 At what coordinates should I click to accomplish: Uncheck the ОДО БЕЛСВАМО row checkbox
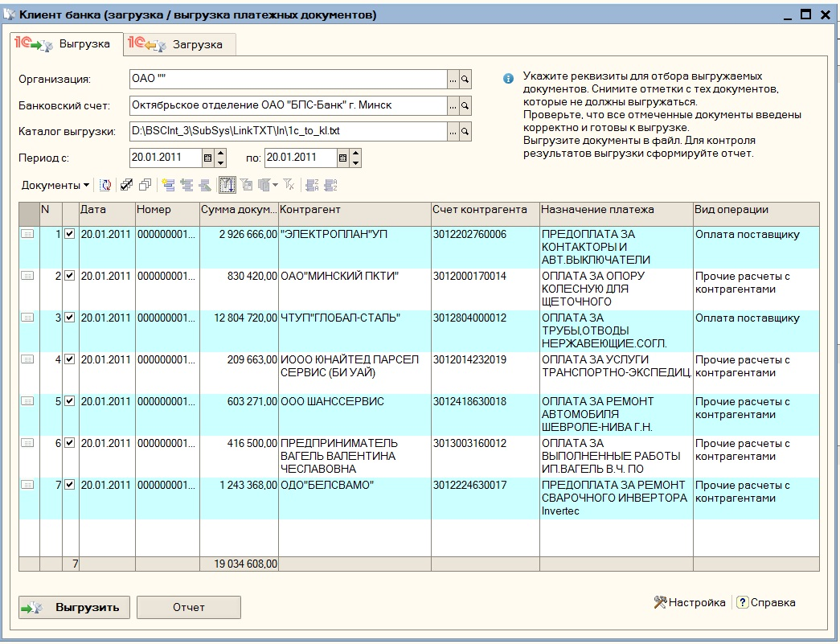click(69, 485)
